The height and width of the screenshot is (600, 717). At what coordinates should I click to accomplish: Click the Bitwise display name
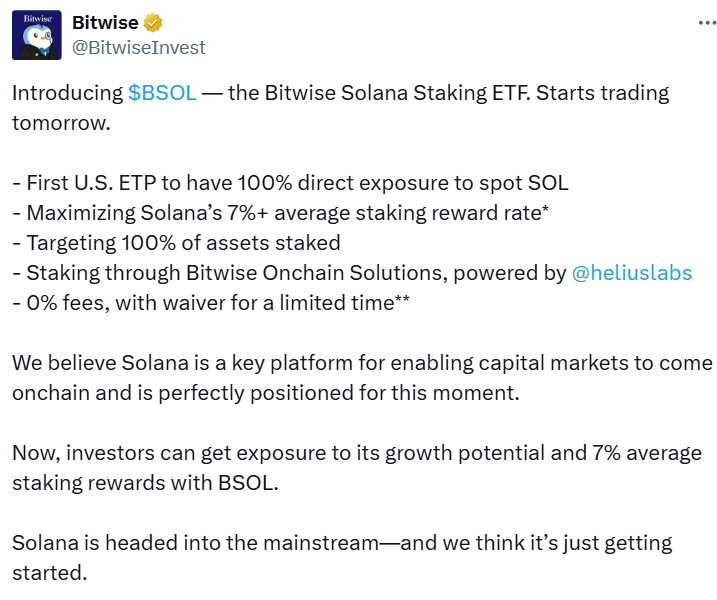point(106,22)
